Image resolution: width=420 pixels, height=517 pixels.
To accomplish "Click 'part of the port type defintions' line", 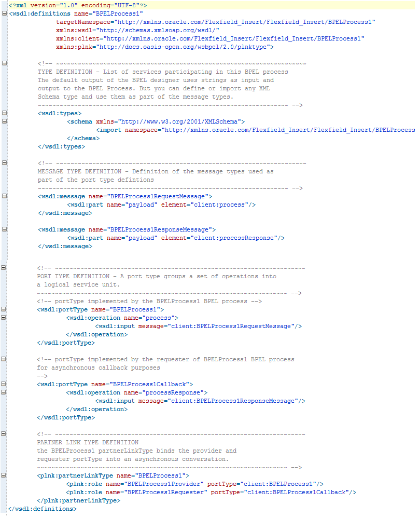I will [95, 180].
